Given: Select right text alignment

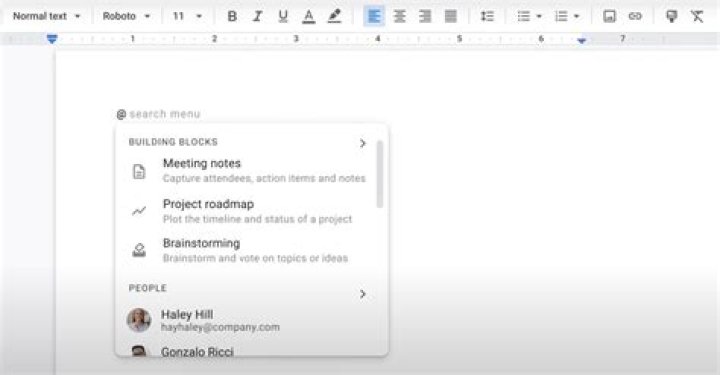Looking at the screenshot, I should [425, 17].
